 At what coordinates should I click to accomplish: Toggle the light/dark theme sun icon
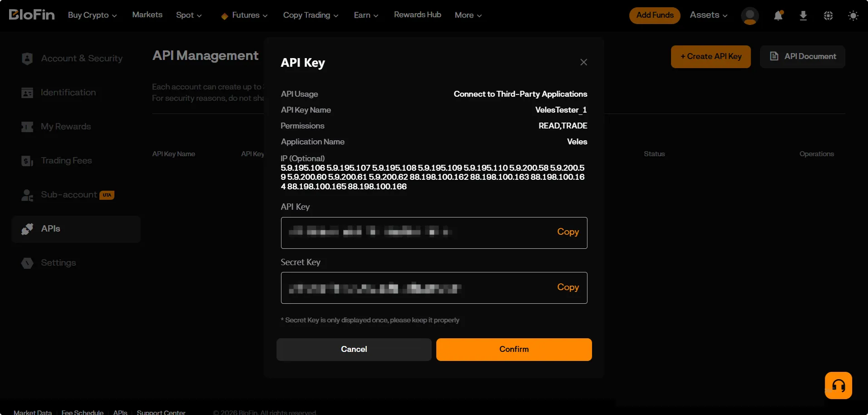pos(853,15)
